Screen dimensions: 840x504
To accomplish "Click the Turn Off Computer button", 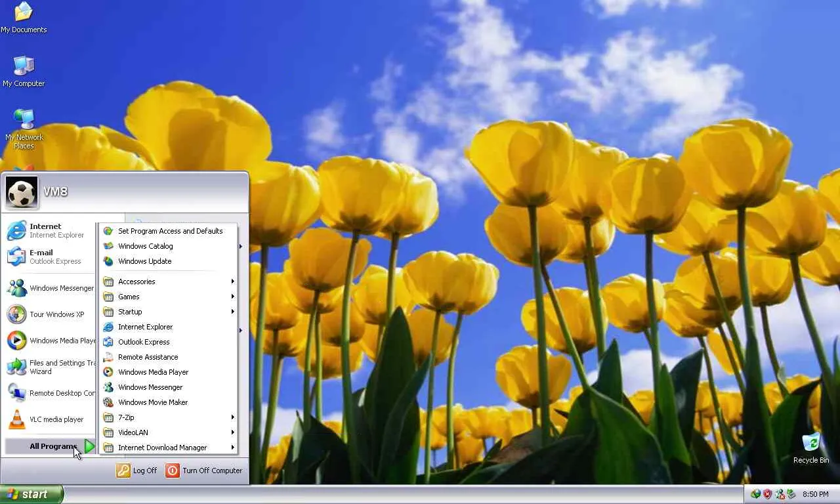I will point(204,471).
